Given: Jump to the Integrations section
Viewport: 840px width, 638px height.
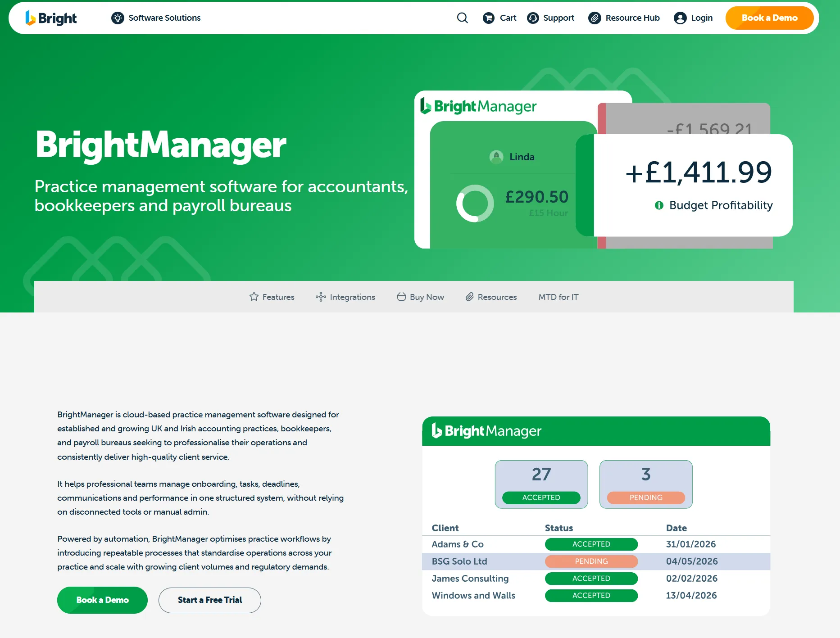Looking at the screenshot, I should click(x=345, y=297).
